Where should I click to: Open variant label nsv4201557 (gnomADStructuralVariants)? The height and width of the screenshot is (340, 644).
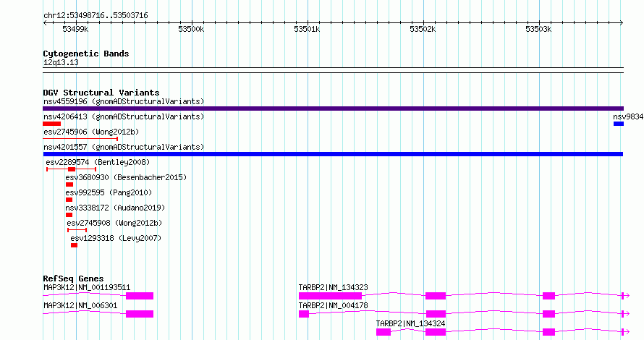124,147
